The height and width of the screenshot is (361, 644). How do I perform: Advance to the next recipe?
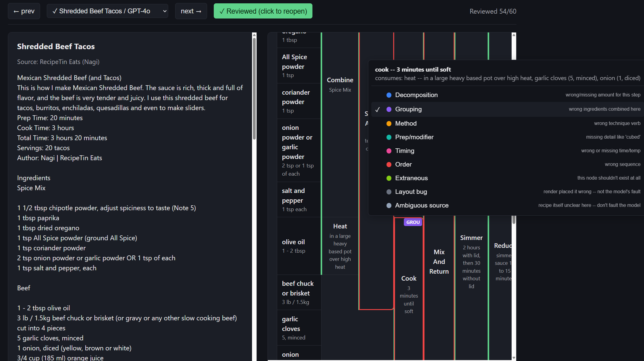click(x=191, y=11)
